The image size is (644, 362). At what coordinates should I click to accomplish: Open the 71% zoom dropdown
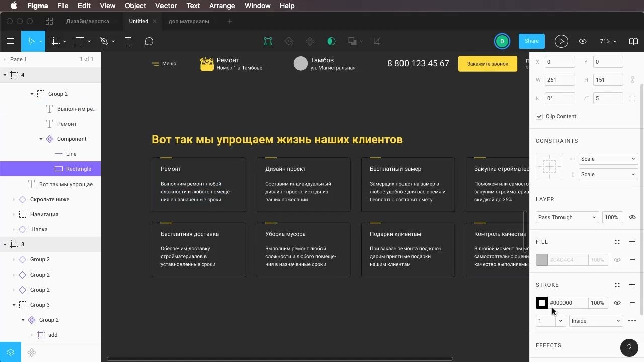tap(608, 41)
